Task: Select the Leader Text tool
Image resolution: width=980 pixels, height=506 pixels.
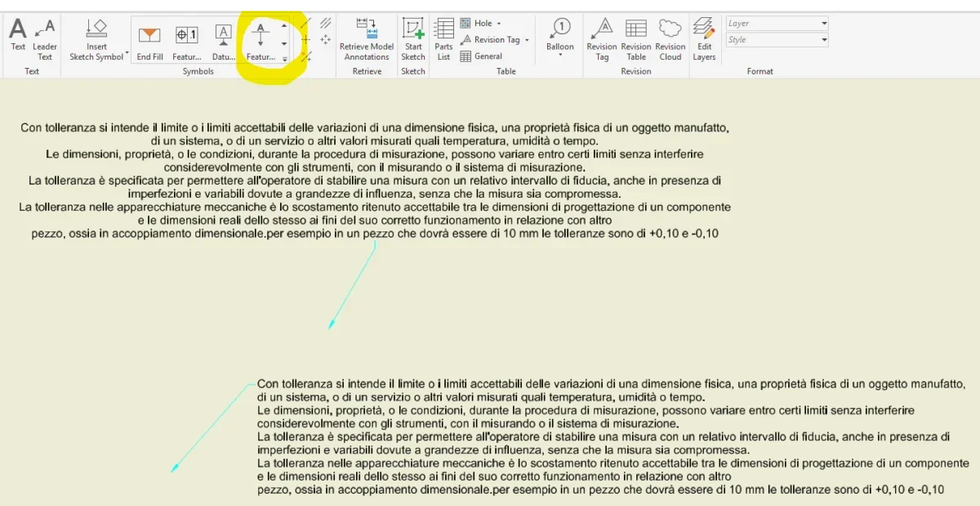Action: coord(45,39)
